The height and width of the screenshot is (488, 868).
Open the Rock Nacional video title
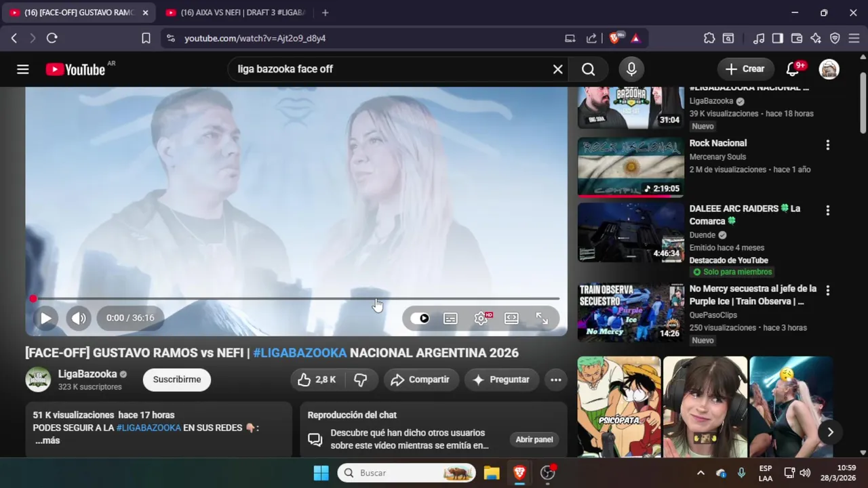click(718, 143)
